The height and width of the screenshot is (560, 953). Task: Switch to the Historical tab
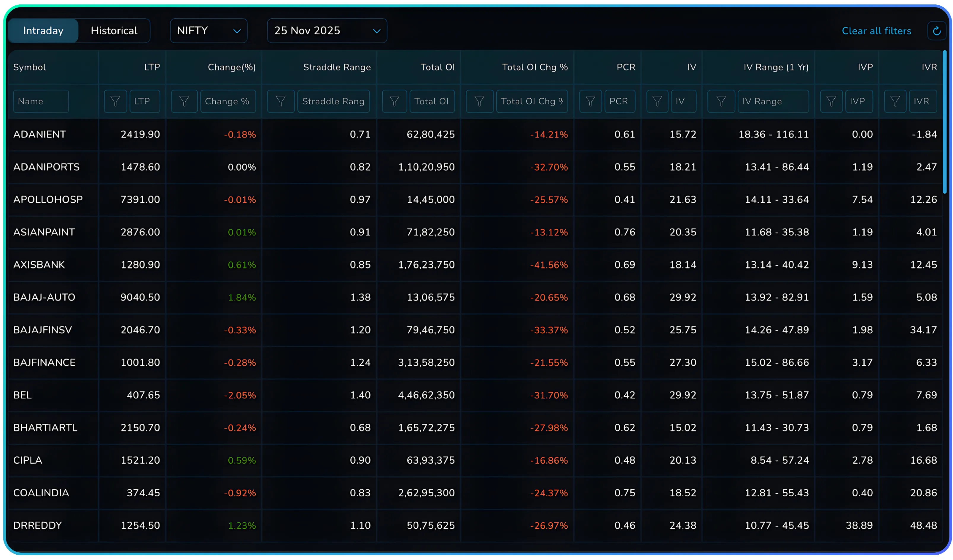[x=114, y=31]
